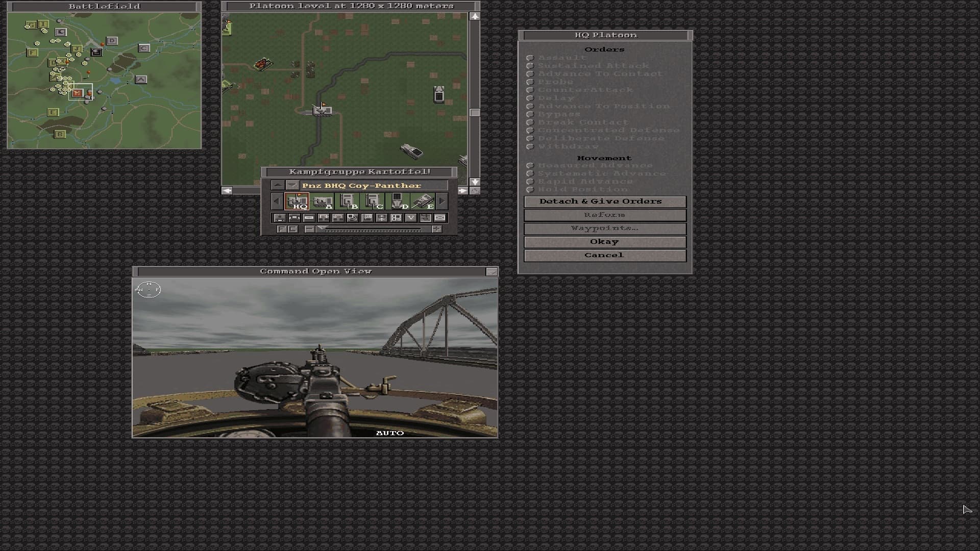Click the Kampfgruppe Kartoffel title bar
This screenshot has width=980, height=551.
[x=359, y=171]
